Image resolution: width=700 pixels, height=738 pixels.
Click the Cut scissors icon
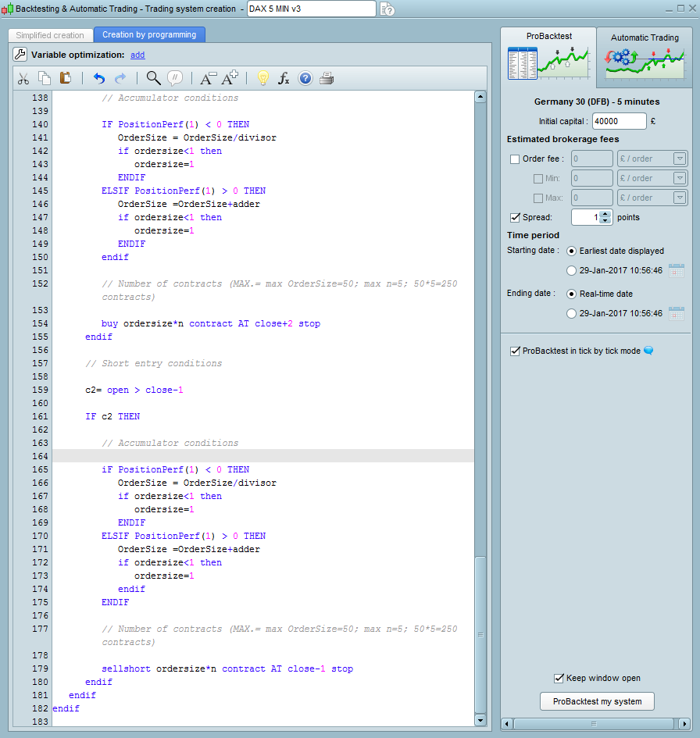pos(23,78)
